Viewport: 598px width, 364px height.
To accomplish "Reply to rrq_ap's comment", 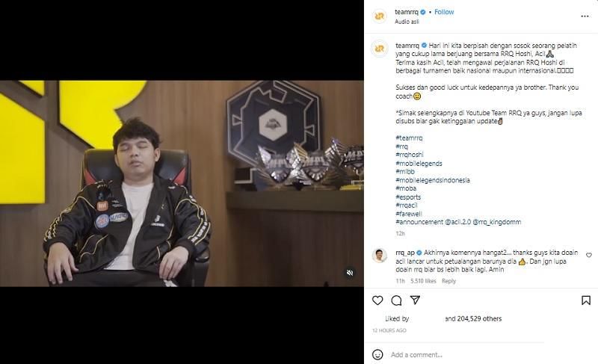I will point(449,281).
